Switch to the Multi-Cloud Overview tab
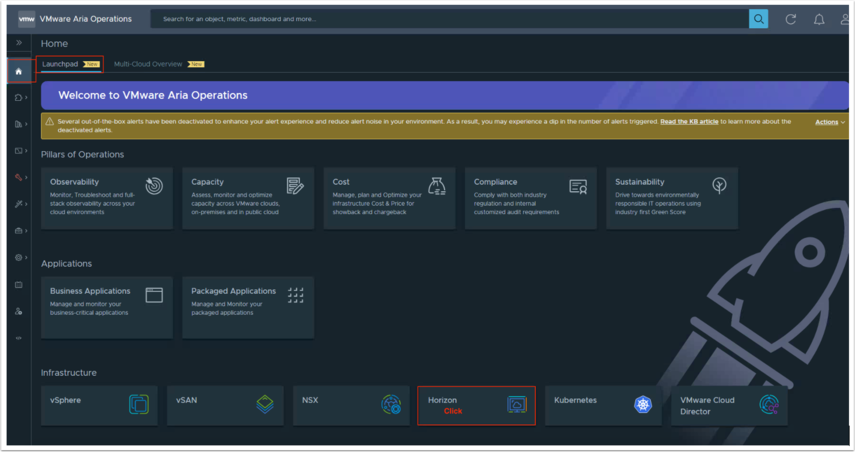Viewport: 855px width, 452px height. click(148, 64)
